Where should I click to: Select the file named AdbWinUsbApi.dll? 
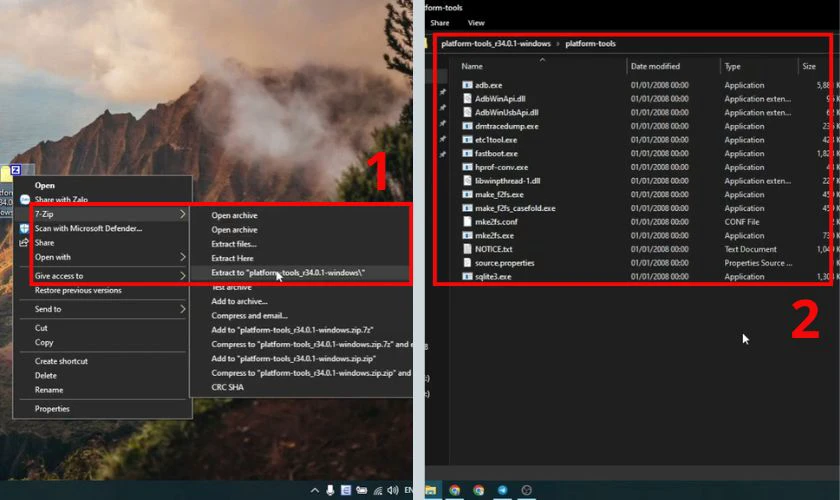tap(506, 113)
